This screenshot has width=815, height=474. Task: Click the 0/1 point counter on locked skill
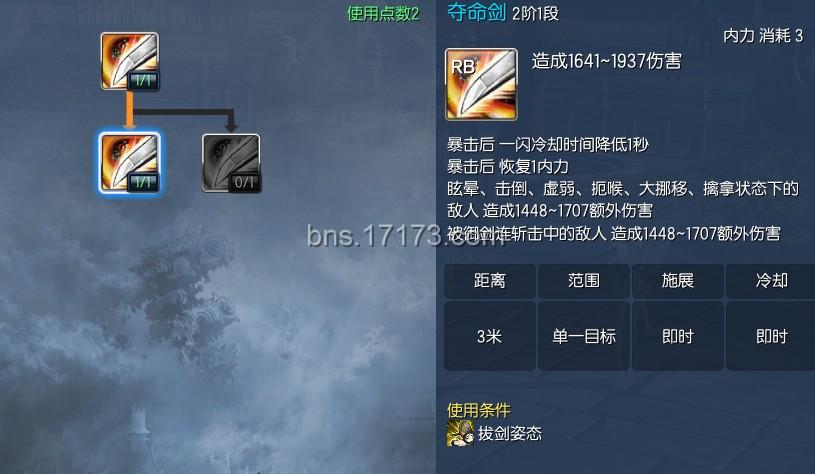[244, 182]
